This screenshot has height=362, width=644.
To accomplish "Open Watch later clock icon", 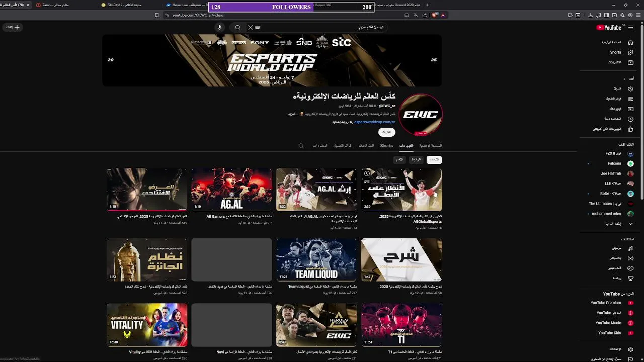I will coord(630,119).
